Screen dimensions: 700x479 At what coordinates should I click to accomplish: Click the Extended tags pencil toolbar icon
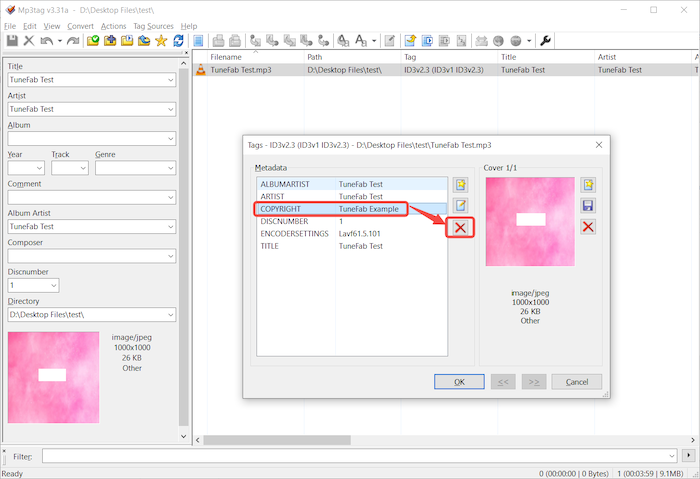[x=390, y=41]
